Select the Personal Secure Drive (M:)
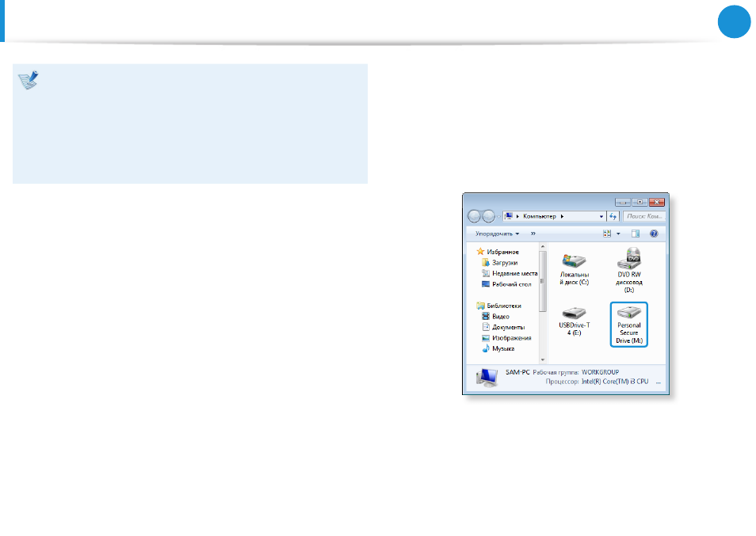This screenshot has width=756, height=536. pos(629,325)
